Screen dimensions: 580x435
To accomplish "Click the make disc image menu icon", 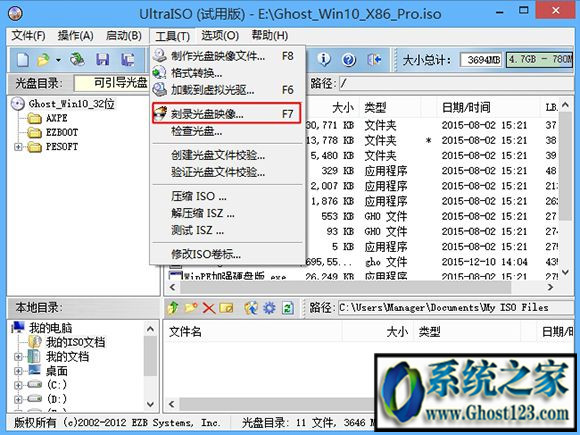I will pyautogui.click(x=160, y=56).
